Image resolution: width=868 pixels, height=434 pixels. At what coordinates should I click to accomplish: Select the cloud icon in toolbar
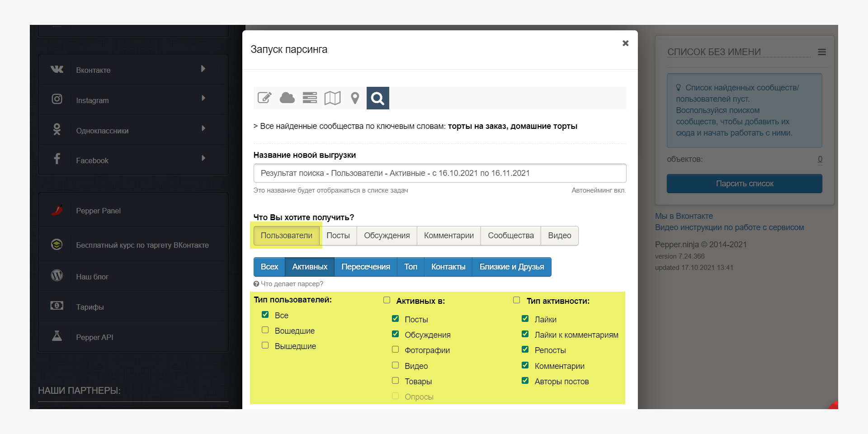pos(287,98)
